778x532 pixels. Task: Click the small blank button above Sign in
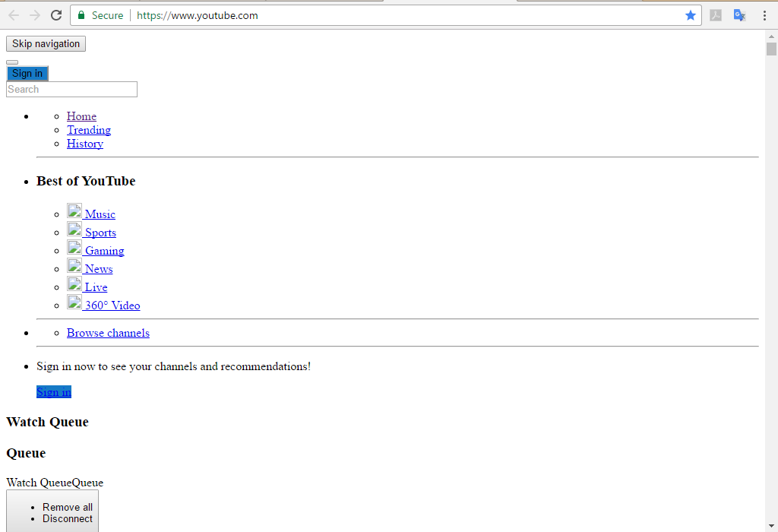click(x=12, y=62)
